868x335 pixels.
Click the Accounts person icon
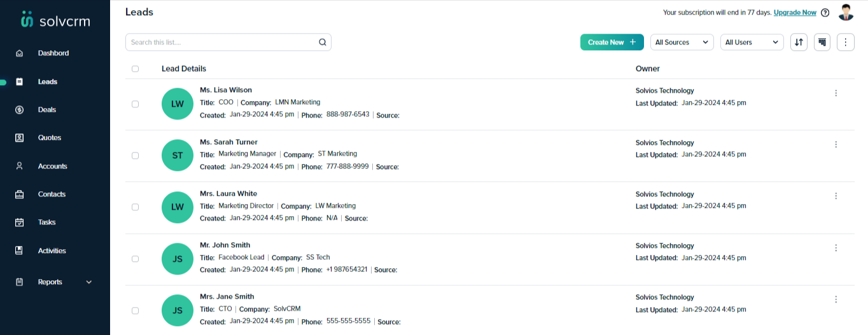point(19,167)
